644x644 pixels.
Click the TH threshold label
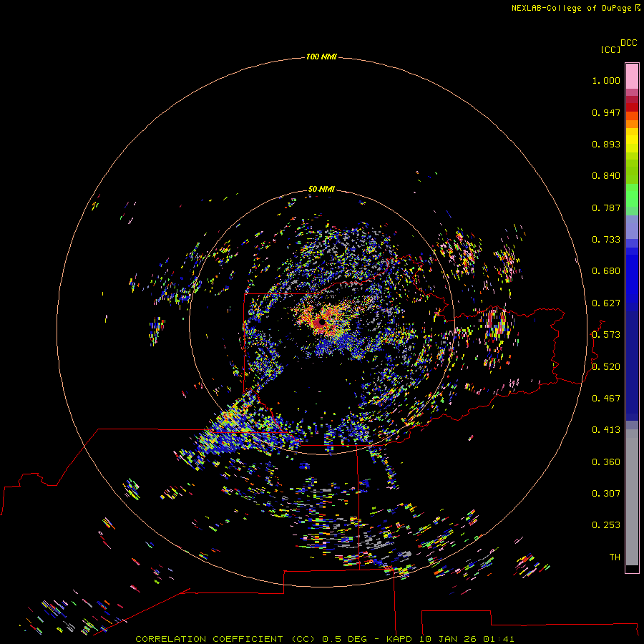point(615,557)
